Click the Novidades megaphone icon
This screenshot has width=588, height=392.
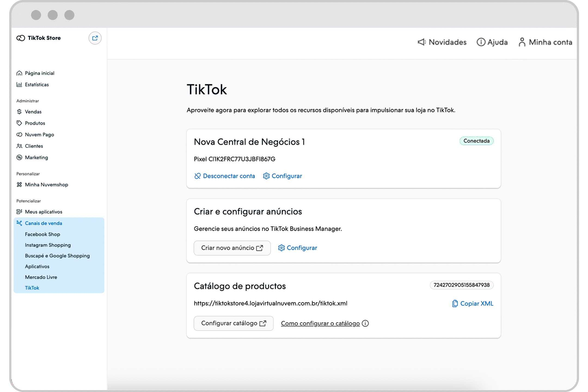pyautogui.click(x=422, y=42)
